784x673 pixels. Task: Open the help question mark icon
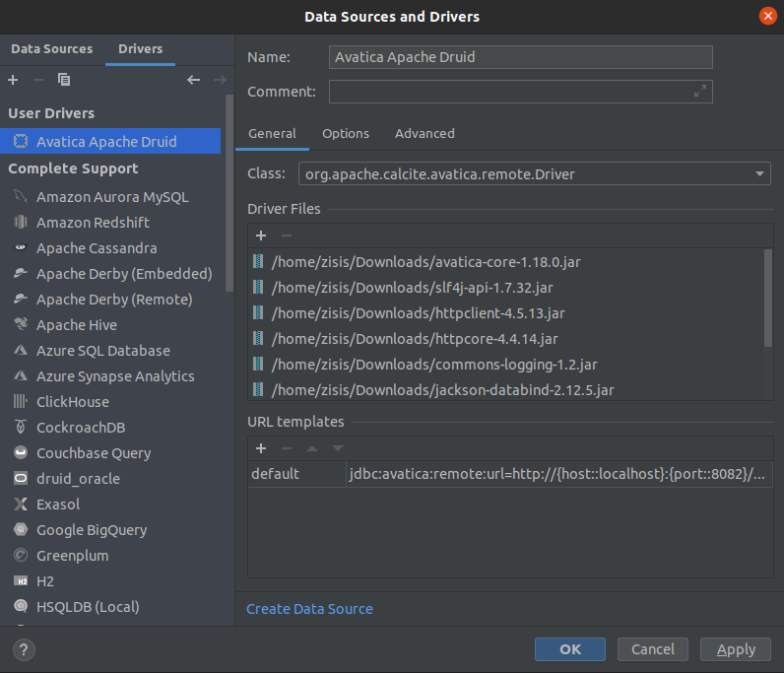click(25, 649)
